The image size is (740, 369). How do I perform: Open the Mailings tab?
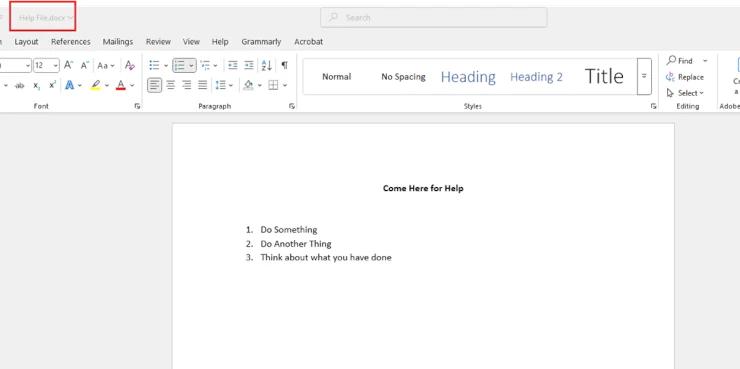[118, 42]
